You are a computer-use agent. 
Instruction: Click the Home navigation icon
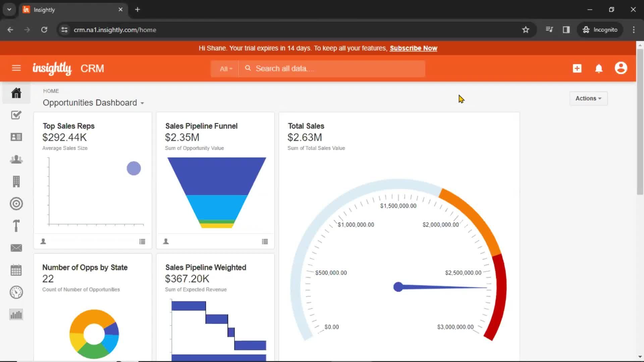pos(17,93)
